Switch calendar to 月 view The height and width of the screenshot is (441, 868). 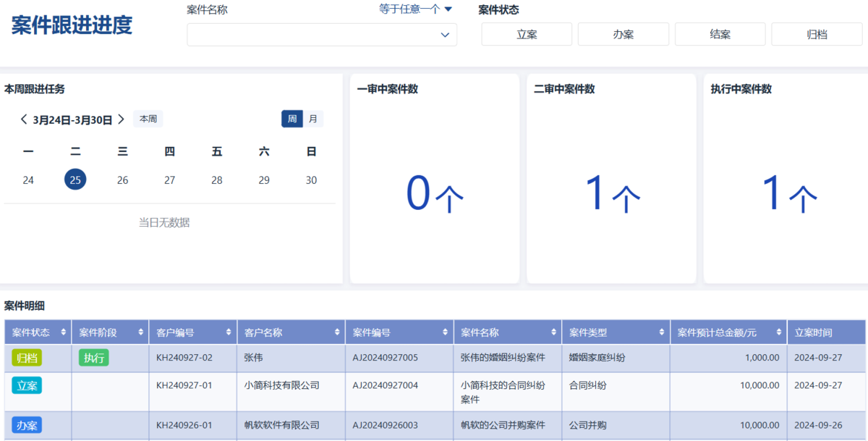coord(312,119)
